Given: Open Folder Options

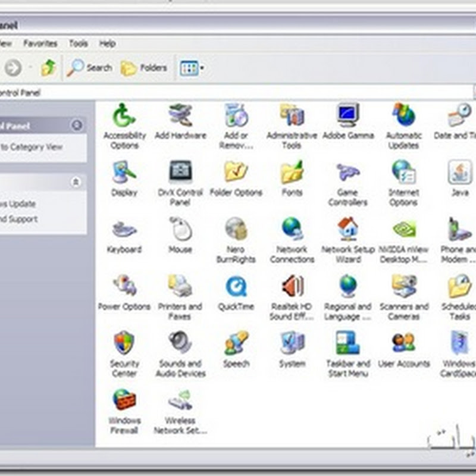Looking at the screenshot, I should [x=236, y=178].
